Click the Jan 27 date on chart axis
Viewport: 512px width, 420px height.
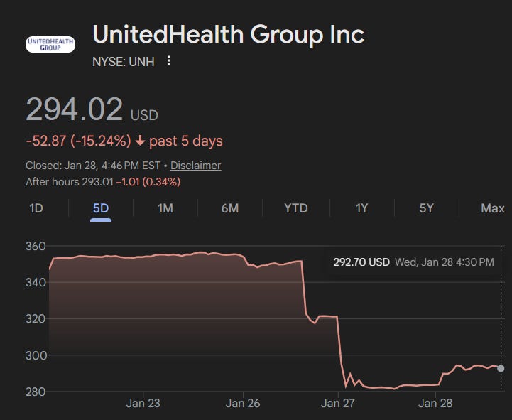(338, 404)
